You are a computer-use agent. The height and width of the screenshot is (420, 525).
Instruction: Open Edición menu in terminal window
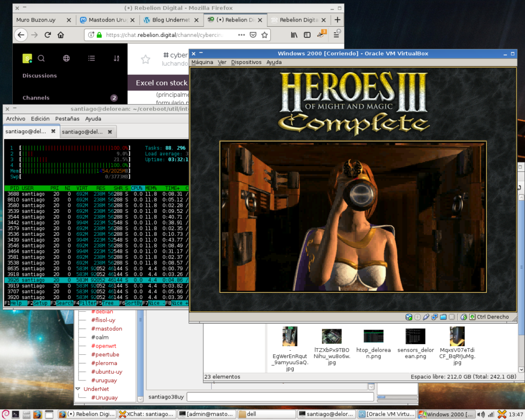(40, 118)
